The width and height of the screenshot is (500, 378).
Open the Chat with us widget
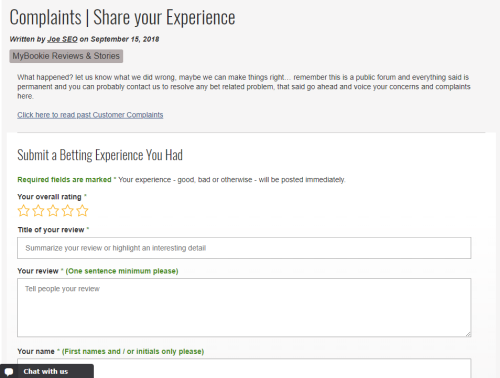point(47,371)
